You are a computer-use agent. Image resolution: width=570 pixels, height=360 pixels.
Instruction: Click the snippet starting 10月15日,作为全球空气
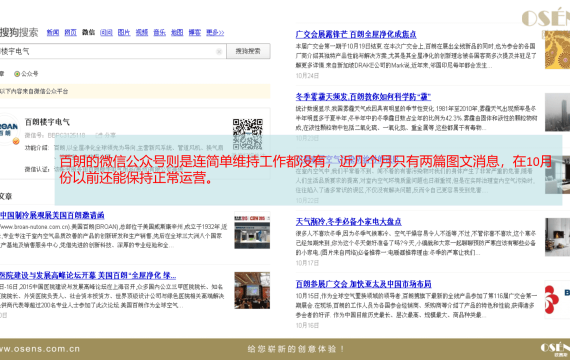coord(416,305)
